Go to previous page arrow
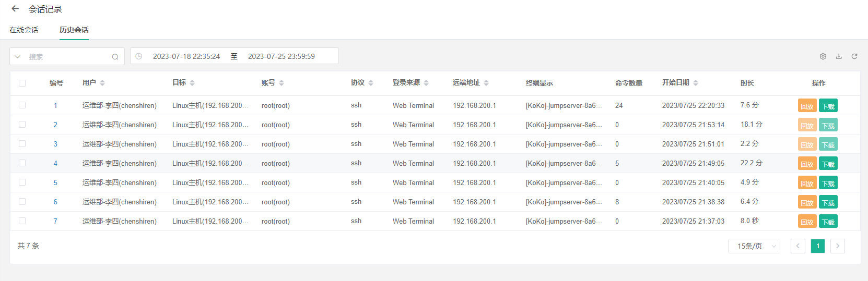Viewport: 868px width, 281px height. click(798, 246)
